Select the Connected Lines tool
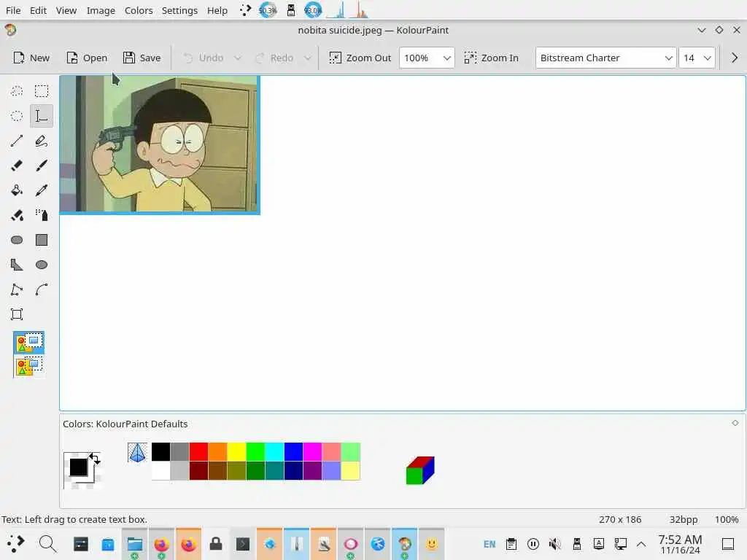Screen dimensions: 747x560 (x=17, y=289)
